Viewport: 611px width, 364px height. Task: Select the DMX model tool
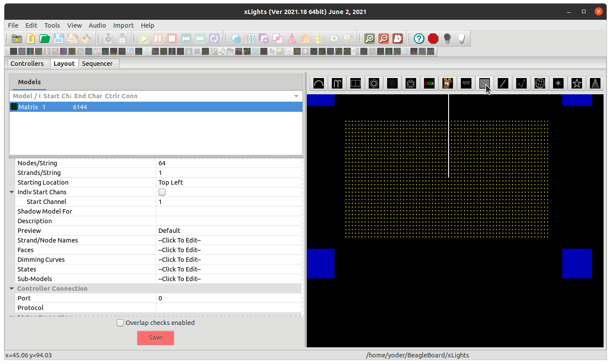(429, 83)
